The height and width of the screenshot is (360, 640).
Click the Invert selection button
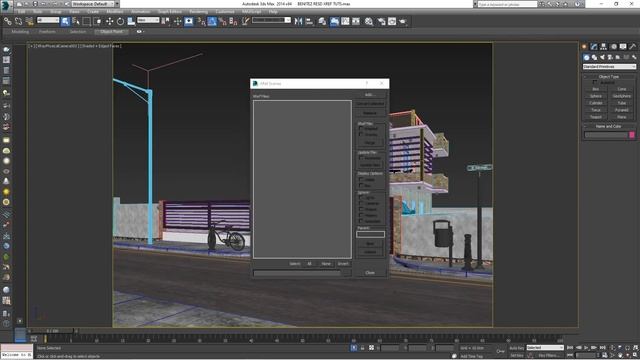click(x=343, y=264)
